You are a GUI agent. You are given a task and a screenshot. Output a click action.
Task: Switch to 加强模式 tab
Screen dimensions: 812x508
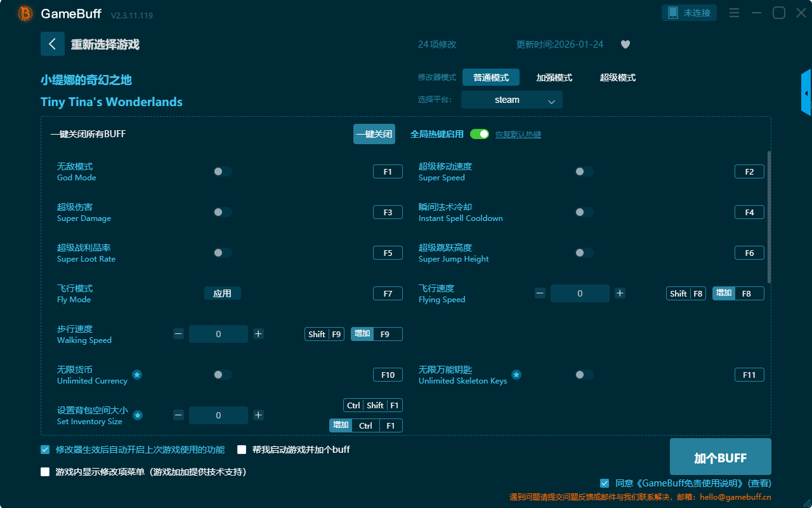click(554, 77)
